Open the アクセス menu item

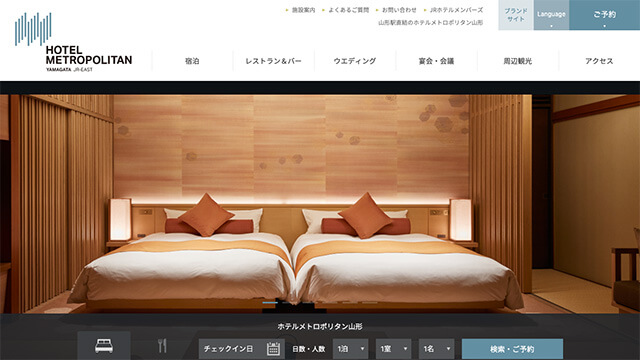coord(599,61)
